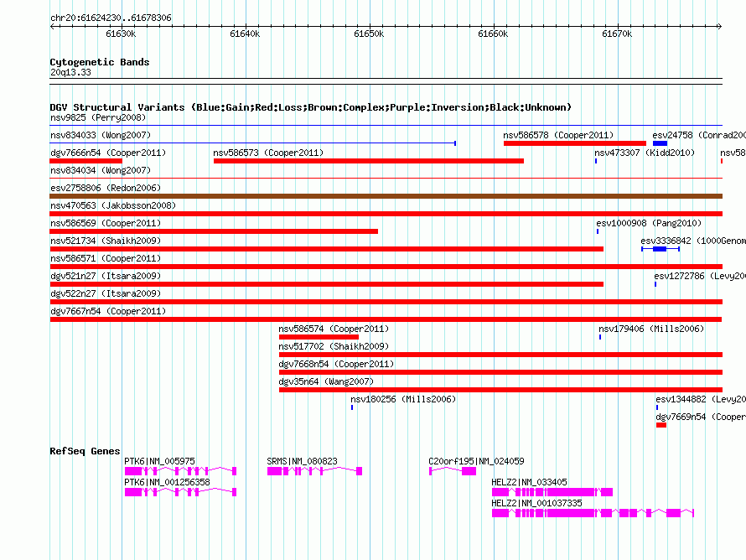Select the brown esv2758806 complex variant bar

coord(386,196)
